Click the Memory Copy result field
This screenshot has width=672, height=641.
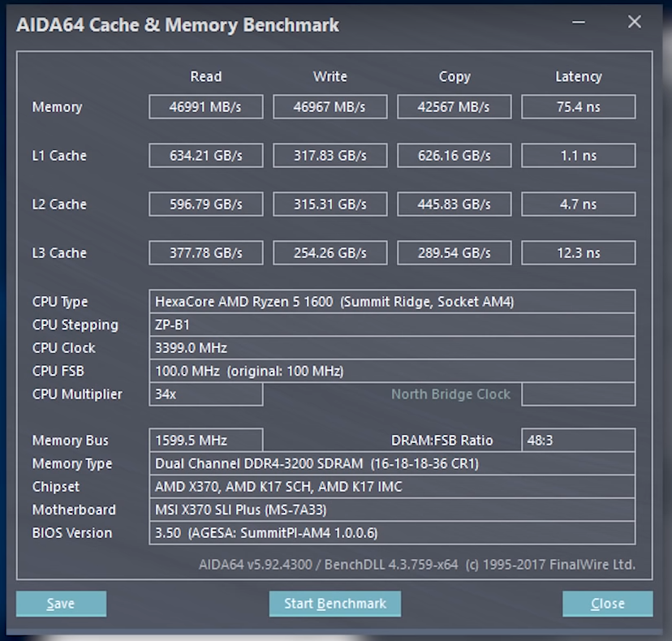454,107
